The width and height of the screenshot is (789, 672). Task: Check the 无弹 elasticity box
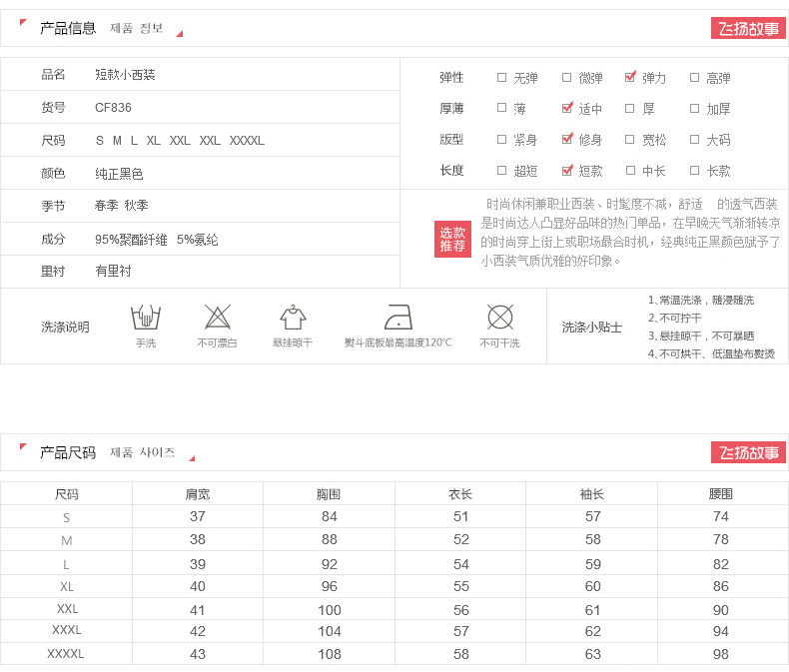pyautogui.click(x=501, y=78)
